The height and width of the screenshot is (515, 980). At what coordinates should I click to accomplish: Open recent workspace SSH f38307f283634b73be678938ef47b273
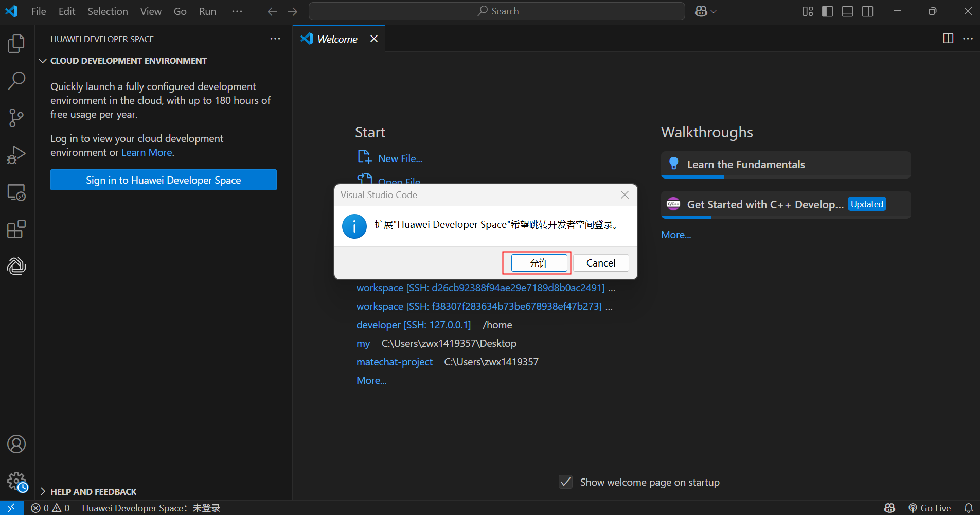tap(479, 306)
